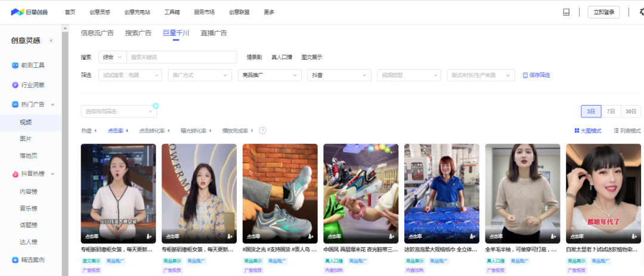Click the cyan dot badge on 常用筛选
The image size is (644, 276).
[x=156, y=106]
